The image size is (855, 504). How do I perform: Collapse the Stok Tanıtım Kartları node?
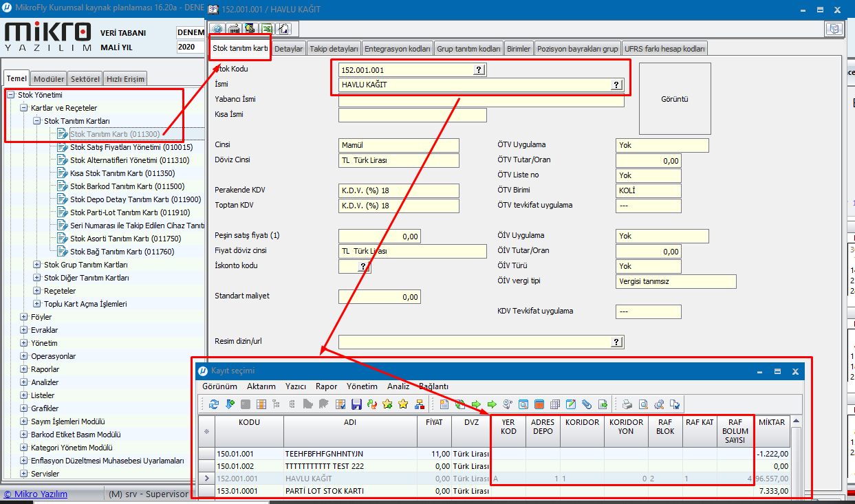tap(37, 121)
